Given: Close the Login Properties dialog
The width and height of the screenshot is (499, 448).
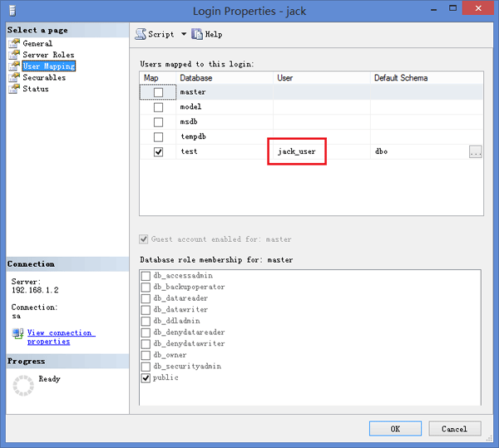Looking at the screenshot, I should (478, 8).
